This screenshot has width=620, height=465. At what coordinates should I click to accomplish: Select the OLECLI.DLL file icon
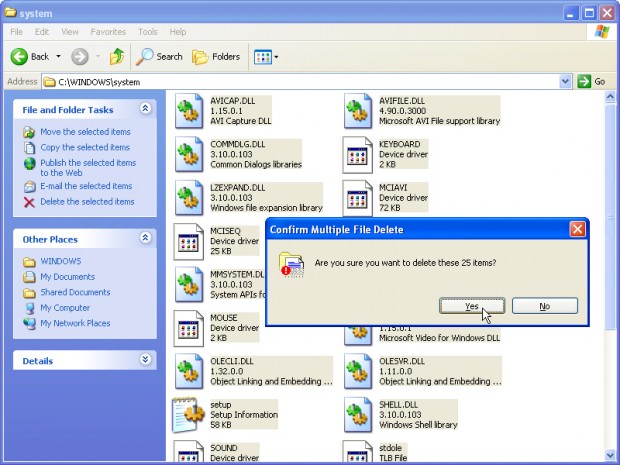pyautogui.click(x=189, y=371)
